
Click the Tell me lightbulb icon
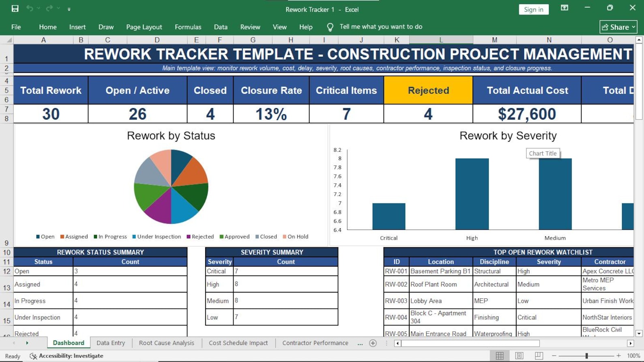[330, 27]
